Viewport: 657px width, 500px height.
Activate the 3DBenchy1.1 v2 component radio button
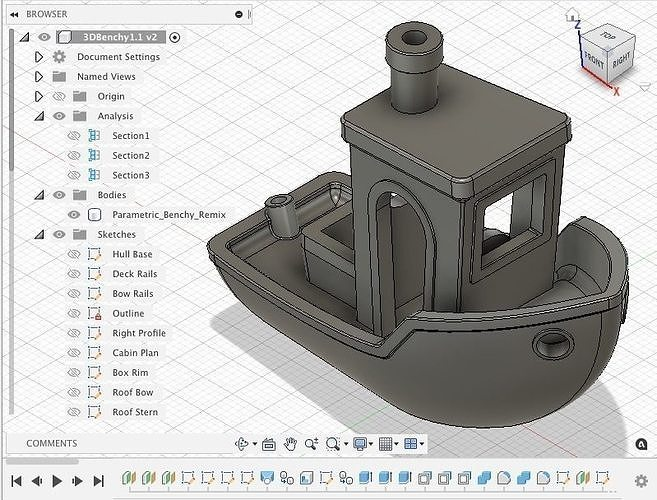click(x=175, y=37)
